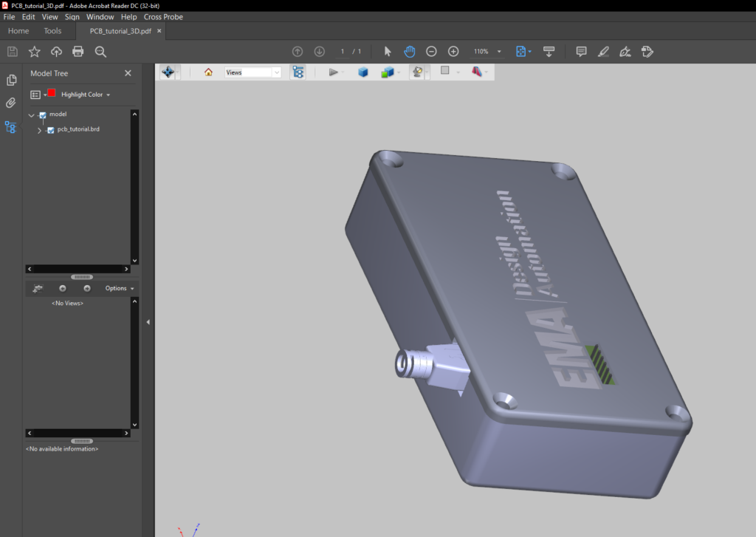The height and width of the screenshot is (537, 756).
Task: Click the red highlight color swatch
Action: tap(52, 93)
